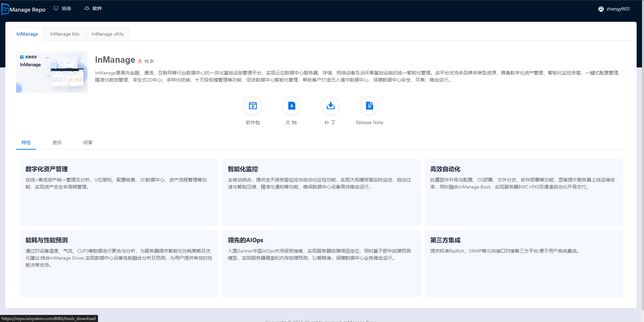Click the zhangyft03 username

pyautogui.click(x=618, y=9)
